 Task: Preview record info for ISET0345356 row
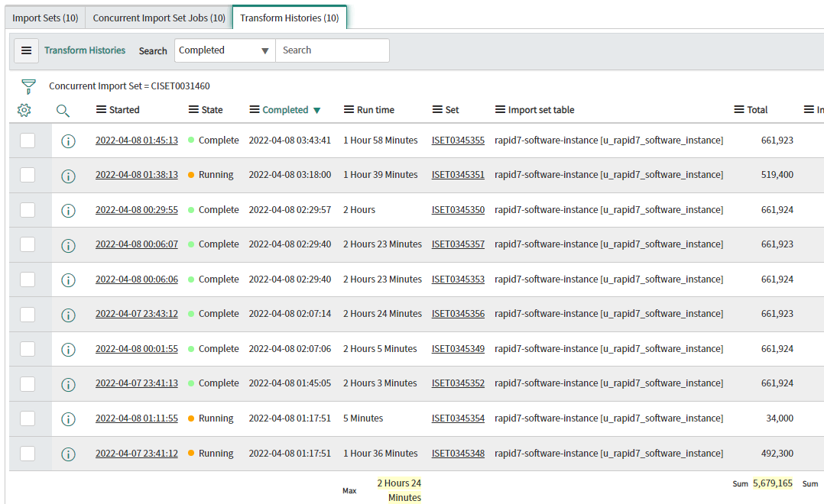point(68,315)
